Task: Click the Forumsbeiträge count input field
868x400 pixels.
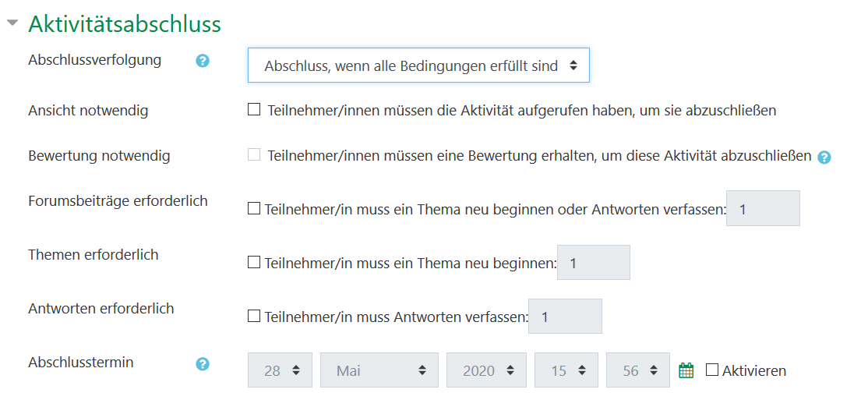Action: coord(763,208)
